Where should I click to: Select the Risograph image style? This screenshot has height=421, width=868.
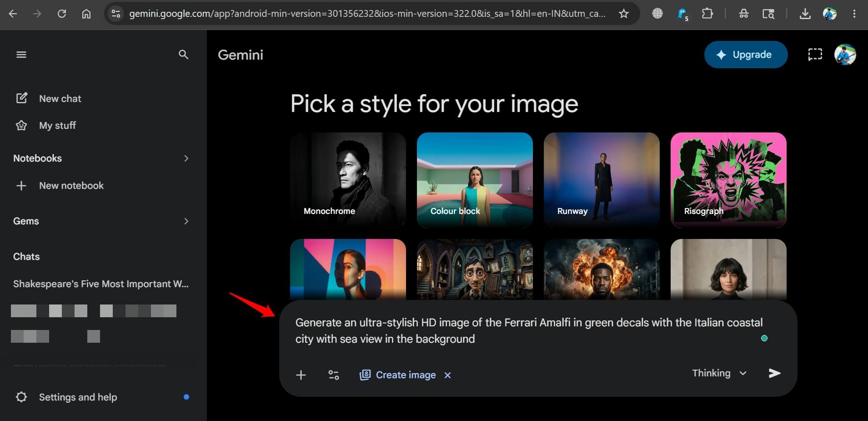tap(728, 179)
